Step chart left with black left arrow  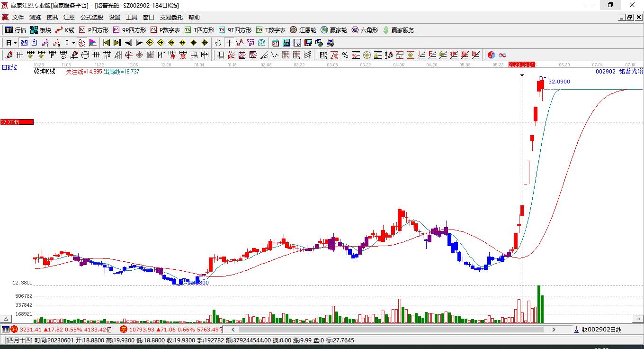128,43
